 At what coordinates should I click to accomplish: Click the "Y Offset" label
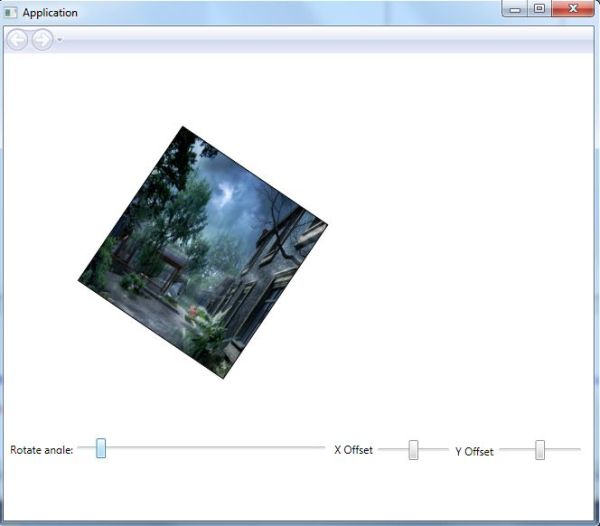(x=474, y=451)
